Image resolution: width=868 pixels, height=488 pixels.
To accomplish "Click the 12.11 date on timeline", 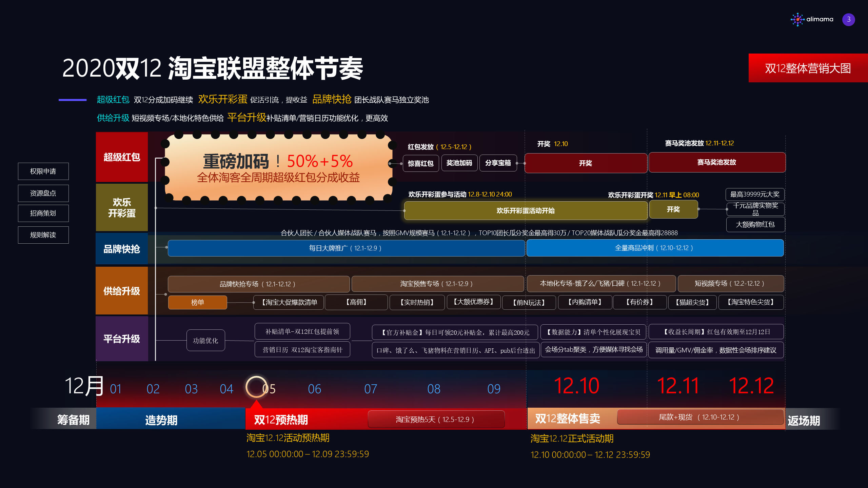I will click(678, 386).
